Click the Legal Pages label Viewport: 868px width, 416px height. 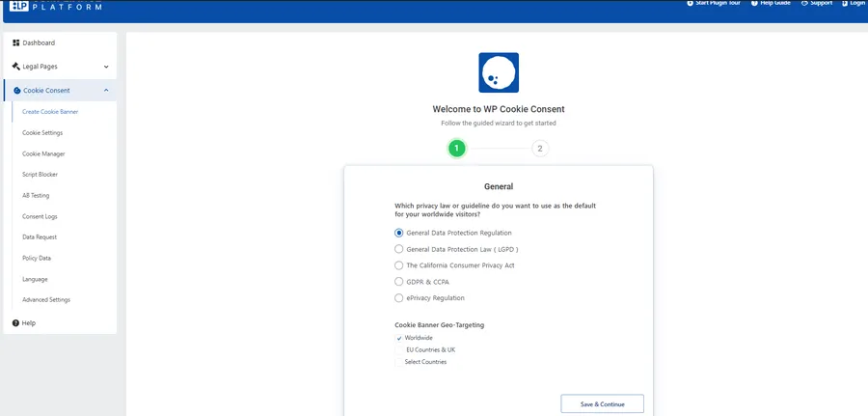[40, 67]
